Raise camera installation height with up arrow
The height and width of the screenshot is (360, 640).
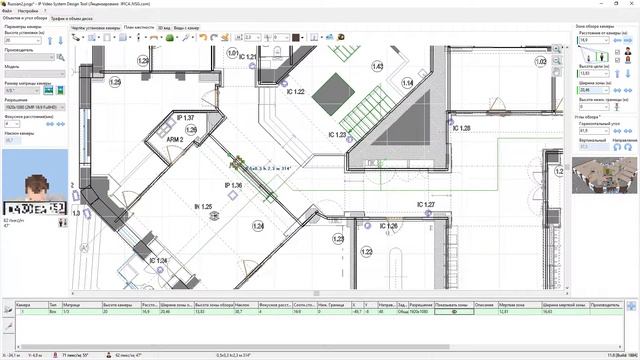tap(50, 40)
